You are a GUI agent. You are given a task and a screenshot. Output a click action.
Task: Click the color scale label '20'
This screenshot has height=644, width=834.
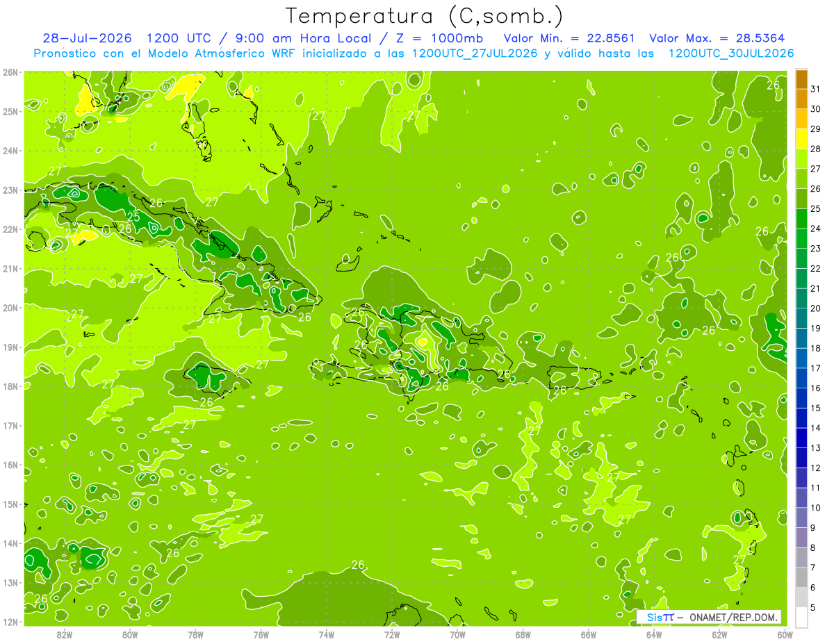pos(815,308)
